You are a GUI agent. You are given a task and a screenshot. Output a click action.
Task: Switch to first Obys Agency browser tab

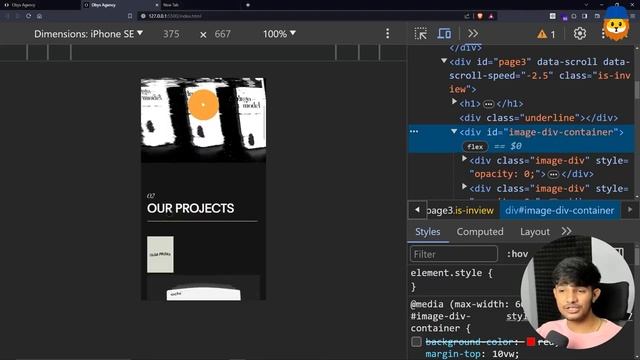coord(40,5)
